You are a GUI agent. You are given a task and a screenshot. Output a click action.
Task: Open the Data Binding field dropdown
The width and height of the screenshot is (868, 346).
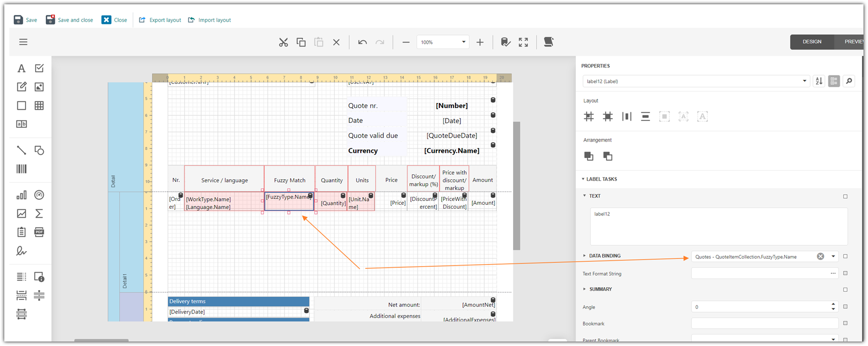[x=833, y=256]
